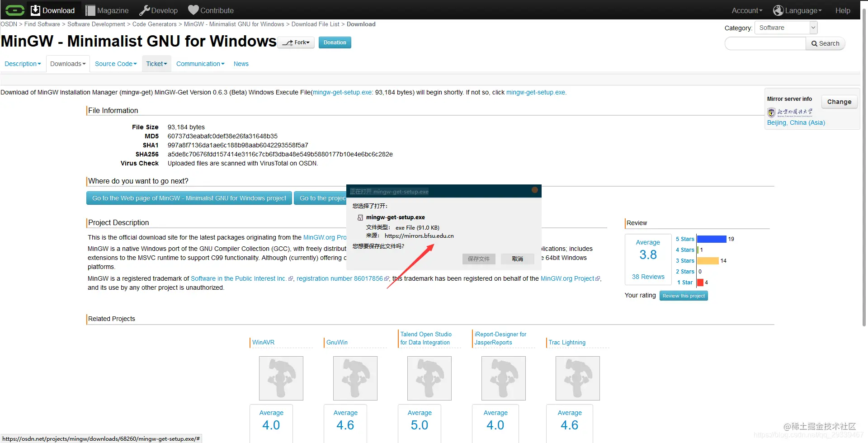Expand the Account dropdown
868x443 pixels.
click(747, 10)
